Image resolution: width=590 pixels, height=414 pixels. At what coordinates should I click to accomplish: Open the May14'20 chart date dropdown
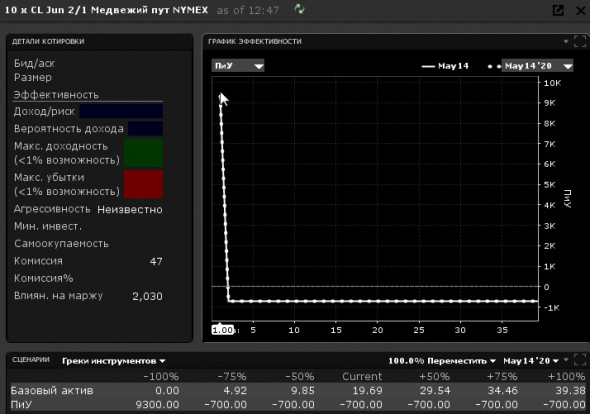pyautogui.click(x=537, y=66)
